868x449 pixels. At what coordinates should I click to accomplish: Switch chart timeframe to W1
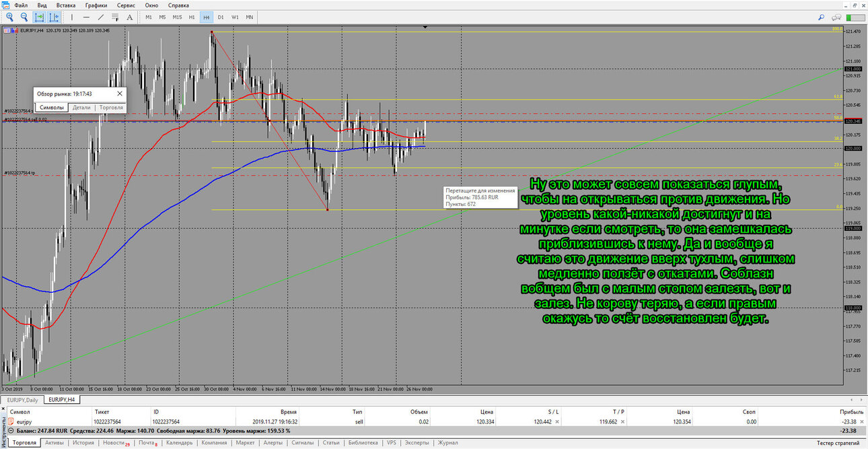pyautogui.click(x=235, y=17)
